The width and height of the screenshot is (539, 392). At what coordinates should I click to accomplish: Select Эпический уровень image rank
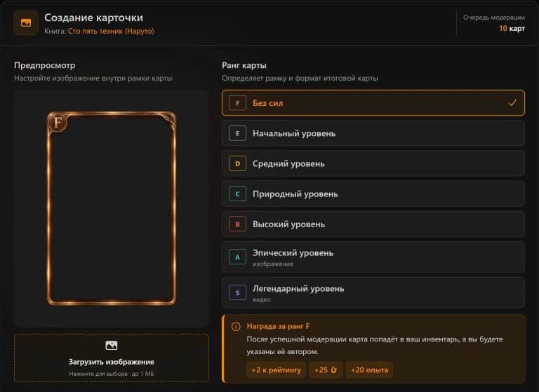pos(373,257)
